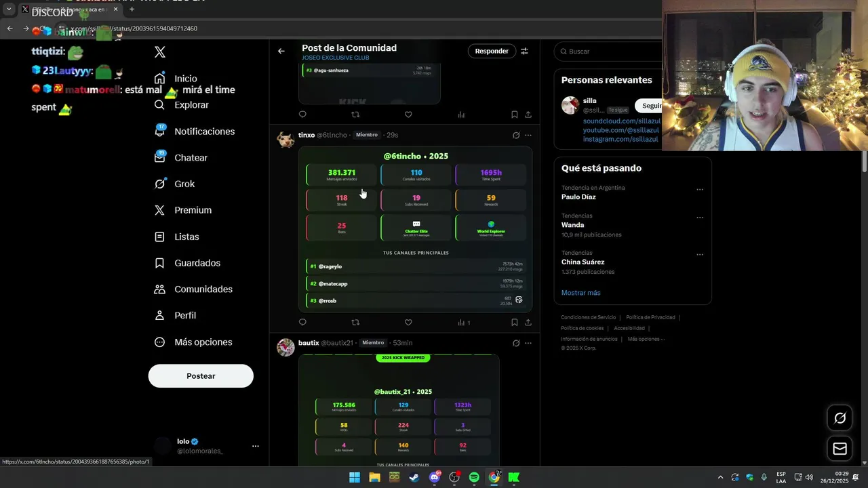The height and width of the screenshot is (488, 868).
Task: Open floating messages envelope button
Action: pyautogui.click(x=840, y=449)
